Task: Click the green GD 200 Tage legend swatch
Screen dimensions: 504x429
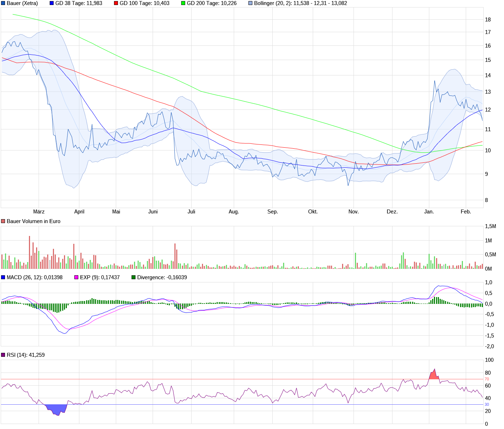Action: pos(183,3)
